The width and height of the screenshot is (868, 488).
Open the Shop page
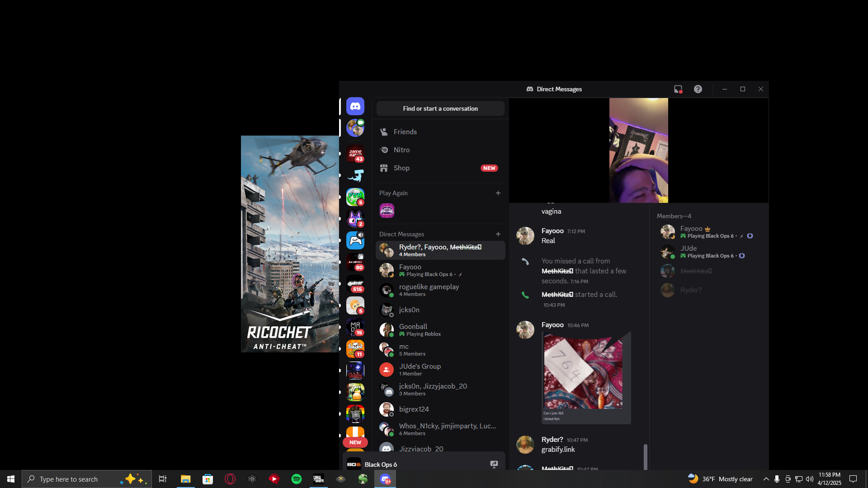click(x=440, y=168)
